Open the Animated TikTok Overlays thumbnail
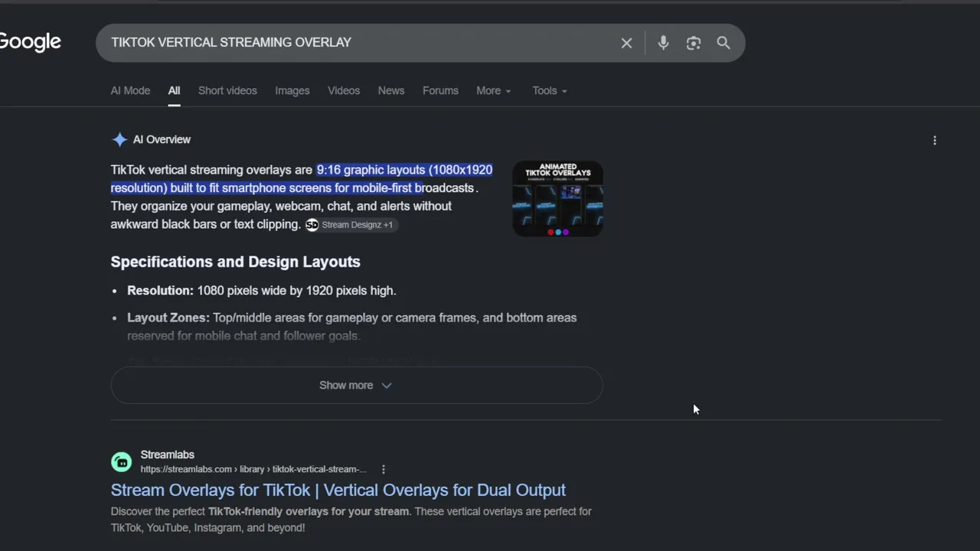Image resolution: width=980 pixels, height=551 pixels. coord(557,198)
